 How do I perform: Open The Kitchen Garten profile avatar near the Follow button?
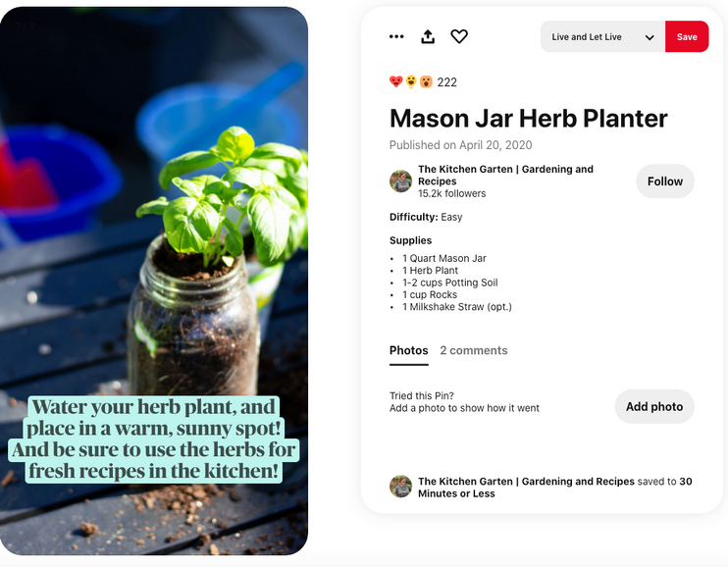pos(400,181)
